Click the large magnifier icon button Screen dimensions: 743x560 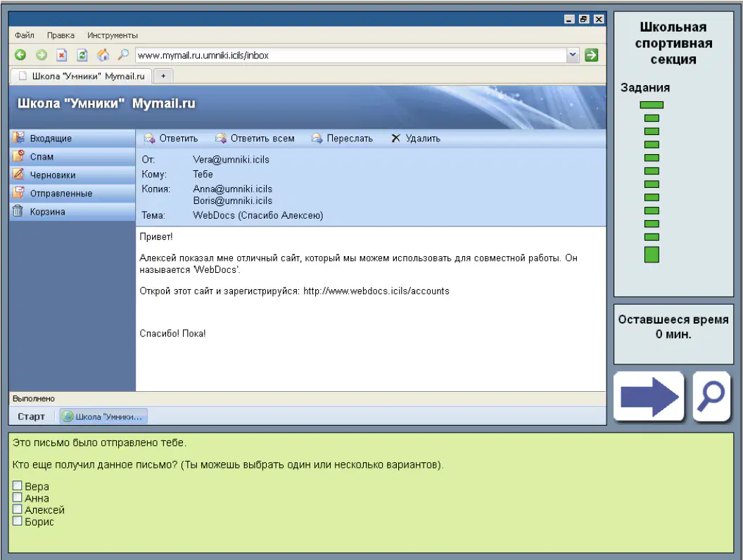coord(711,397)
